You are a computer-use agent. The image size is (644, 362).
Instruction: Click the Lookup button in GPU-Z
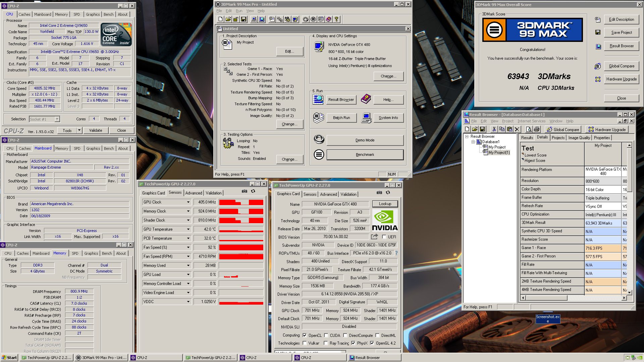coord(385,204)
